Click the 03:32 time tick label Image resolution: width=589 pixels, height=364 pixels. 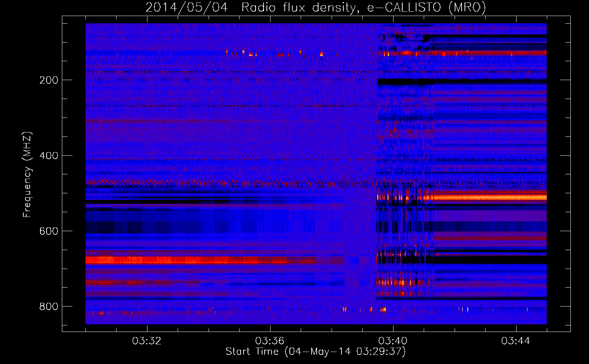147,341
